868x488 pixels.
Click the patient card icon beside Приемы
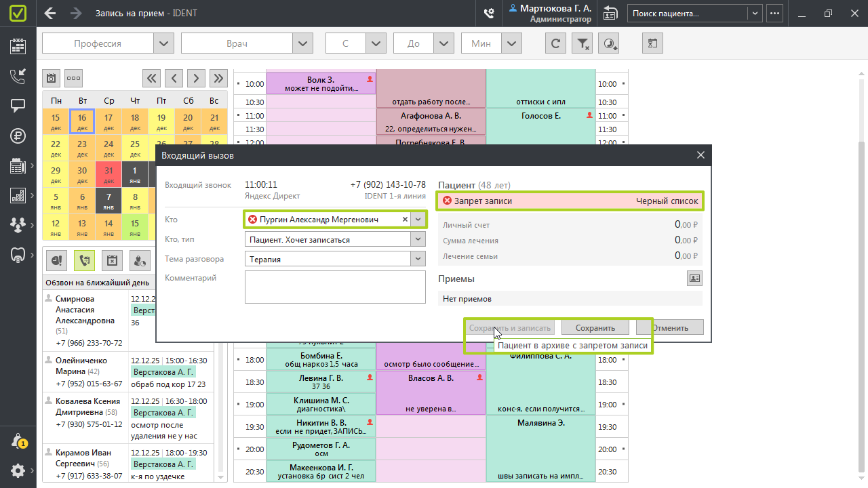click(694, 278)
